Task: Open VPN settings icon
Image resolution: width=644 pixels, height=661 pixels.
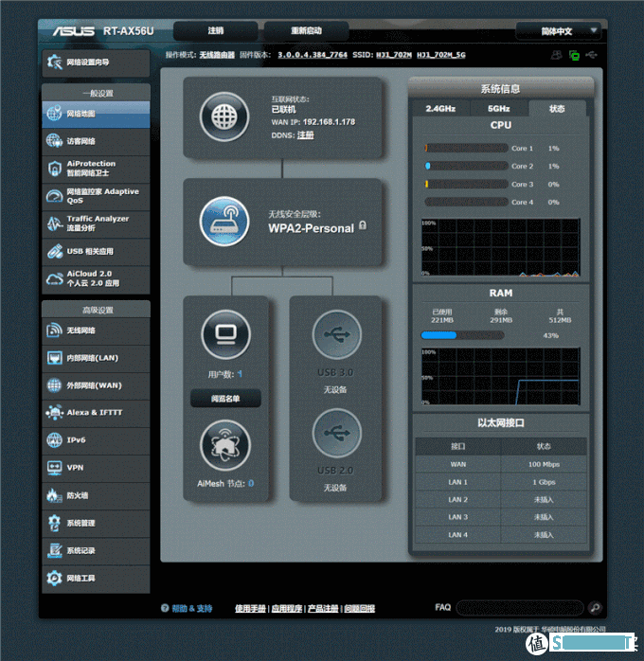Action: [x=54, y=468]
